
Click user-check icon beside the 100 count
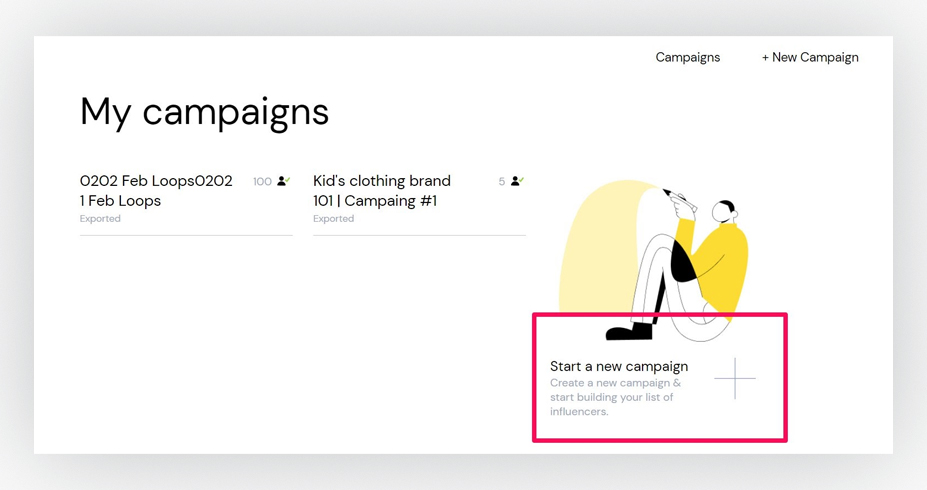(284, 181)
